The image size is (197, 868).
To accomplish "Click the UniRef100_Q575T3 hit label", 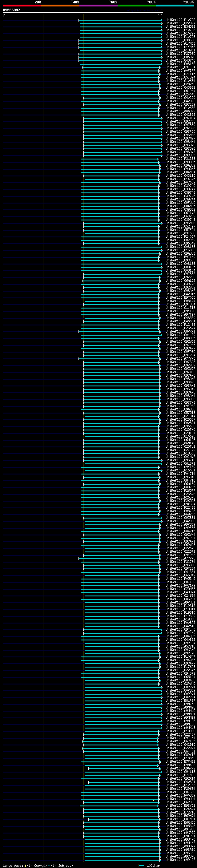I will tap(180, 413).
